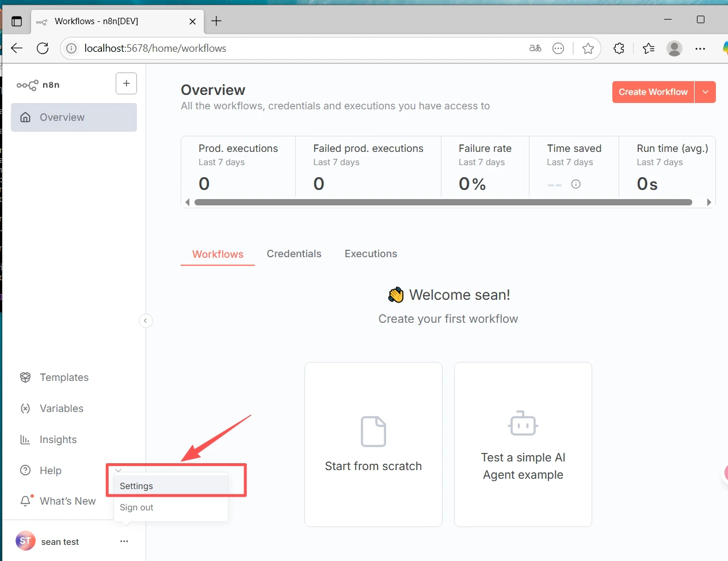Viewport: 728px width, 561px height.
Task: Sign out of the account
Action: click(x=136, y=507)
